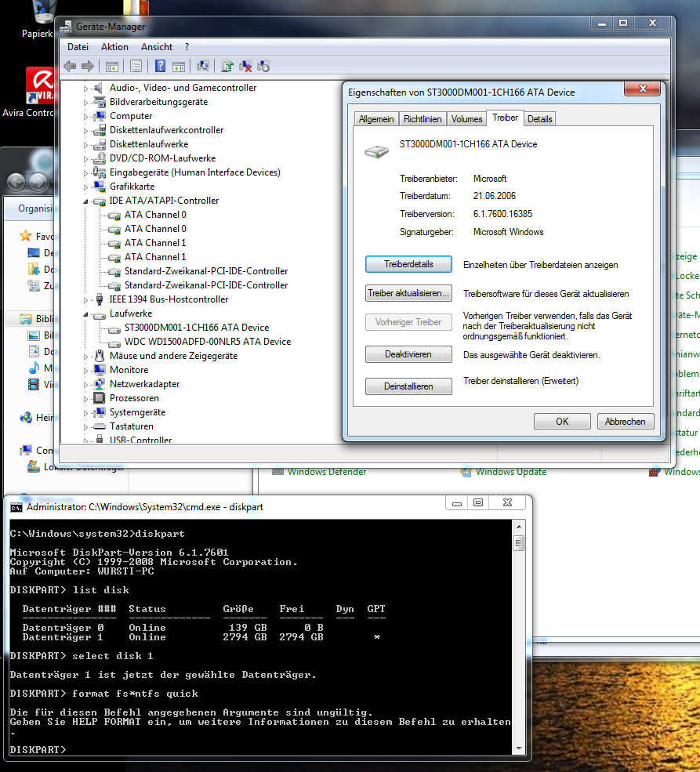Screen dimensions: 700x772
Task: Expand the Diskettenlaufwerkcontroller node
Action: click(85, 131)
